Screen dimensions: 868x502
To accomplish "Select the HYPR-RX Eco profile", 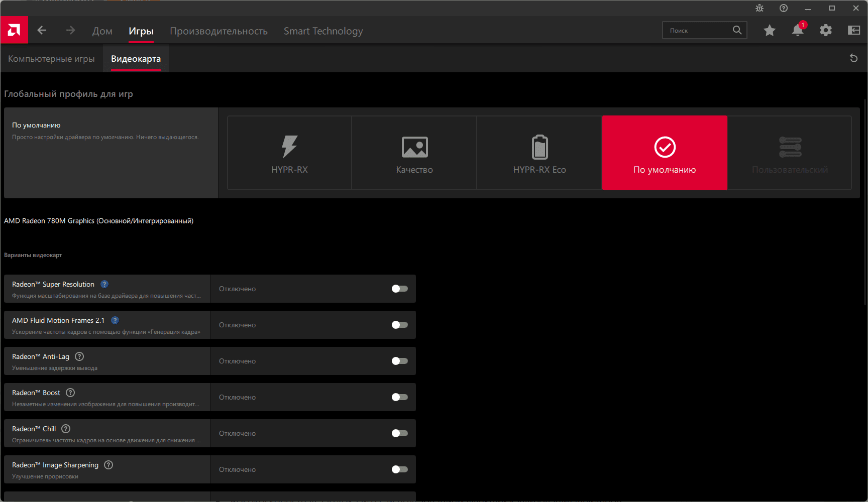I will tap(539, 153).
